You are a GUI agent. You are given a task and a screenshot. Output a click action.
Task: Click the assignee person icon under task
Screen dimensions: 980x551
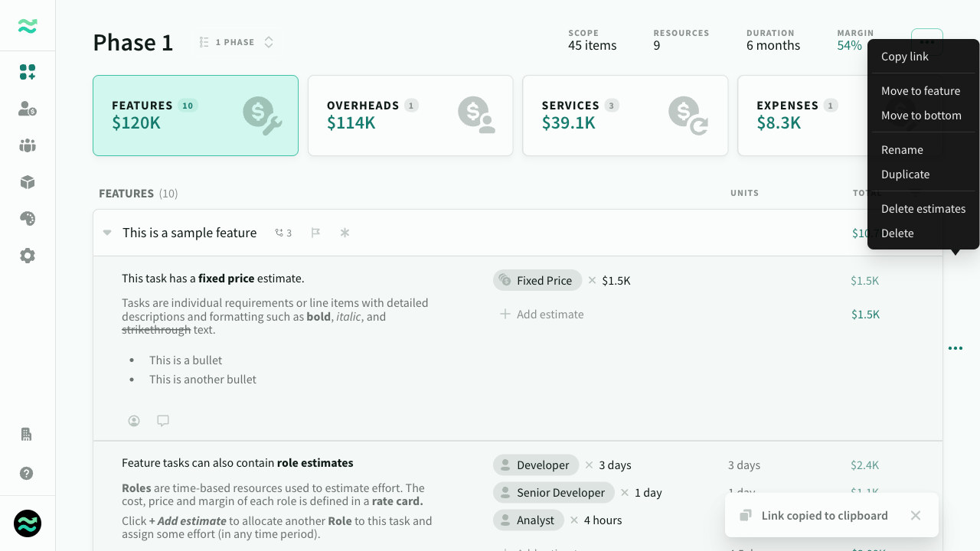(134, 420)
